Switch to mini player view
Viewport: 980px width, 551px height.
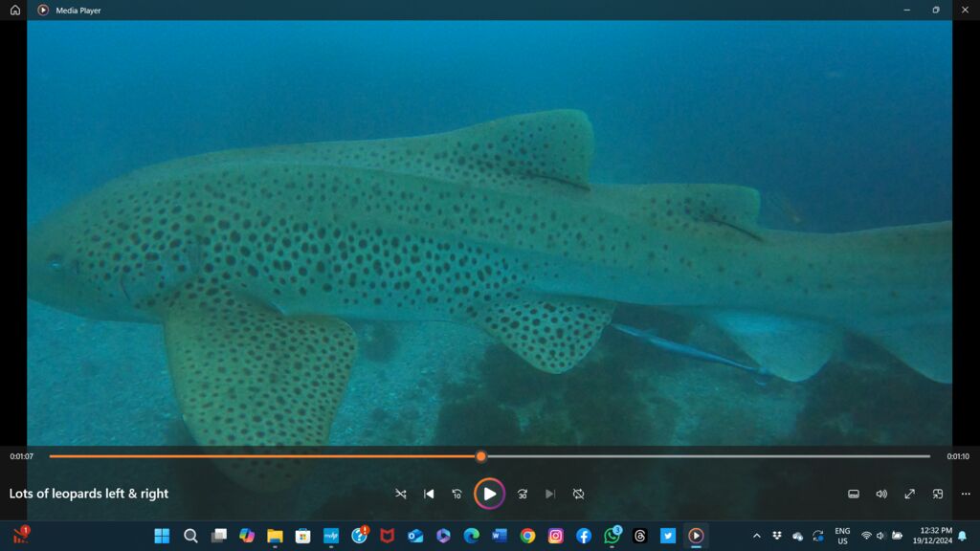click(938, 494)
